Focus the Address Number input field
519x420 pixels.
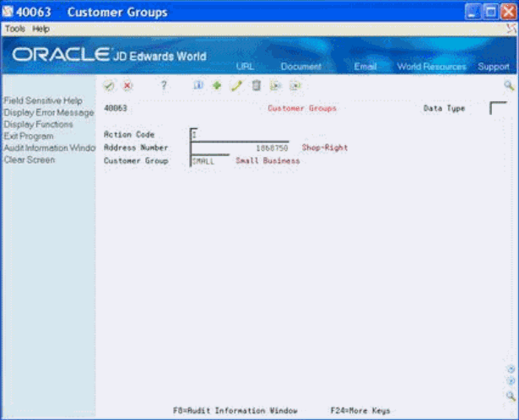[240, 148]
